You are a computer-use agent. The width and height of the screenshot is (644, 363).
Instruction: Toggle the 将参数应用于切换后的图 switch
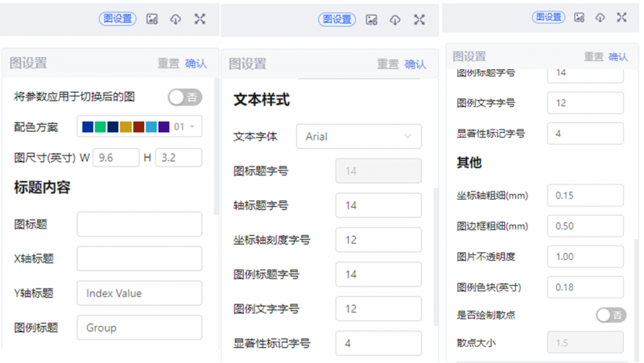184,97
